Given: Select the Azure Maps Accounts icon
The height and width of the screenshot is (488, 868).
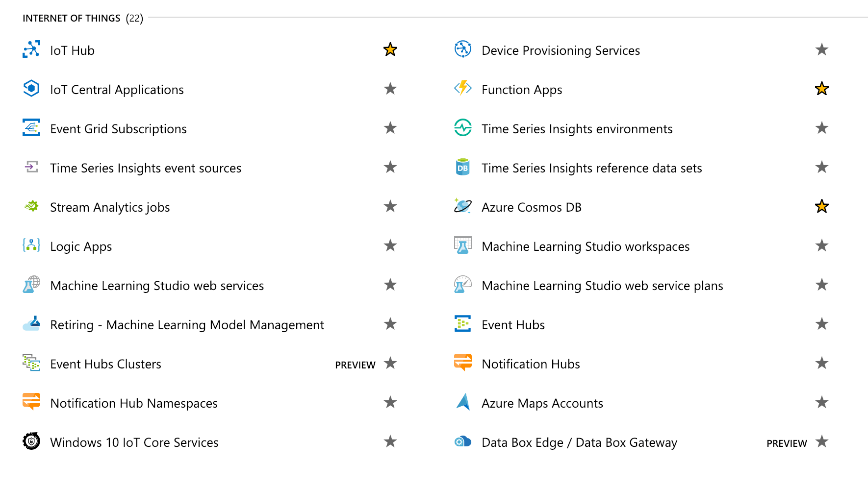Looking at the screenshot, I should click(x=461, y=402).
